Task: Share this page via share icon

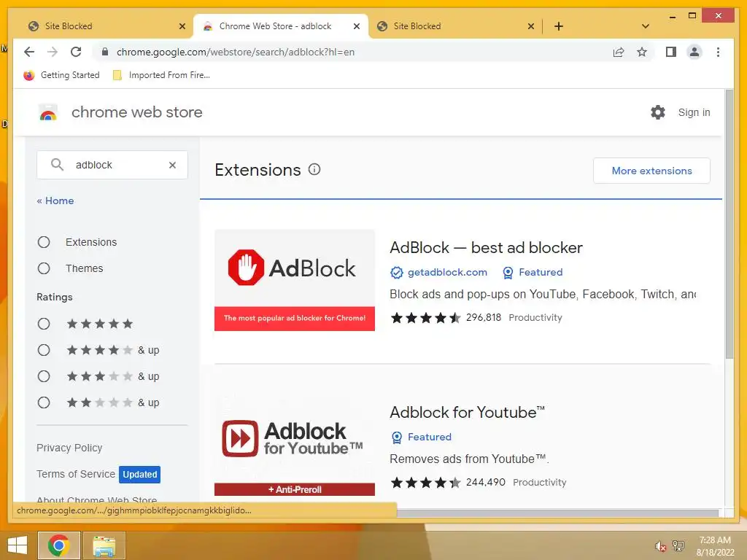Action: pos(619,52)
